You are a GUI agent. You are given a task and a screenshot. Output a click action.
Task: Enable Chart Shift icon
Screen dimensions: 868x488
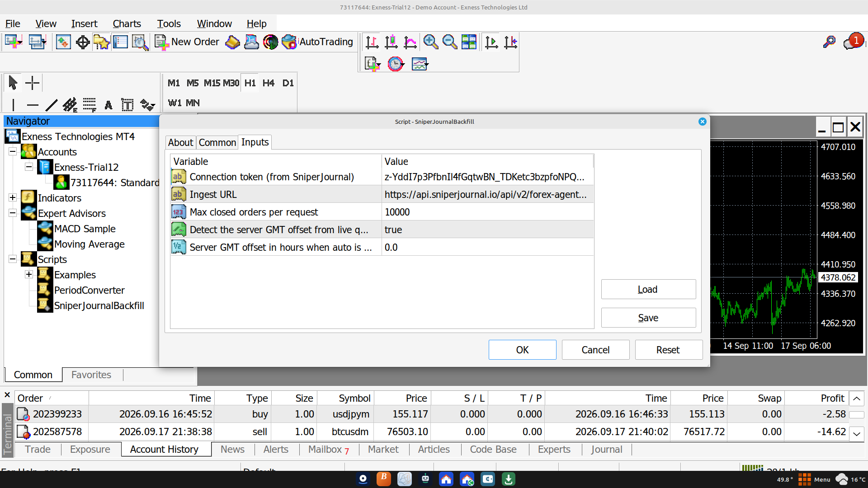(x=511, y=42)
